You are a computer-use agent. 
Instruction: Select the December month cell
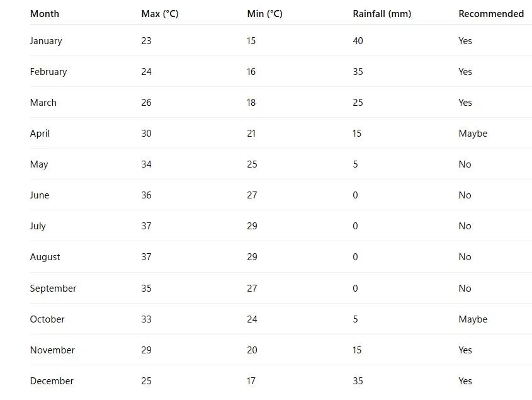(x=52, y=381)
